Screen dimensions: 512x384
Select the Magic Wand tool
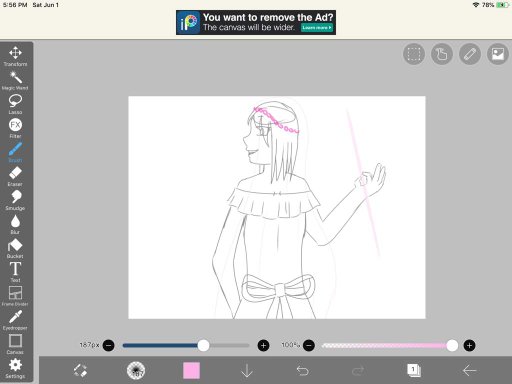click(x=15, y=80)
